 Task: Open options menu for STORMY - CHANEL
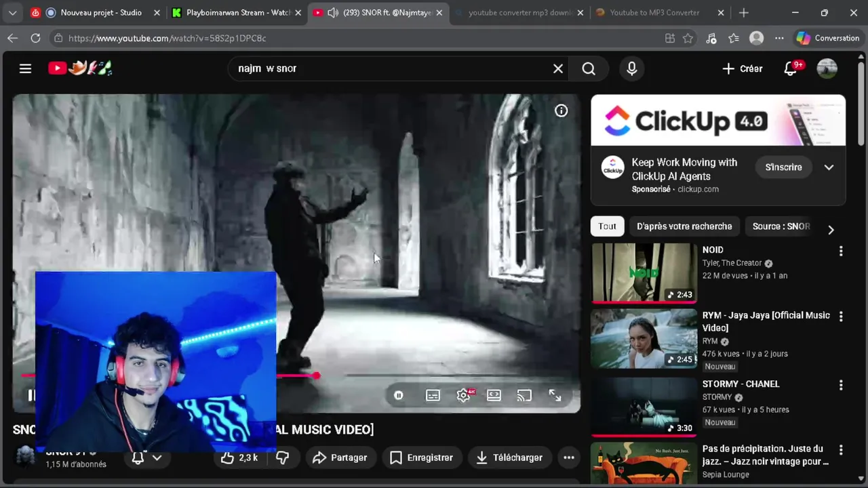pyautogui.click(x=841, y=385)
